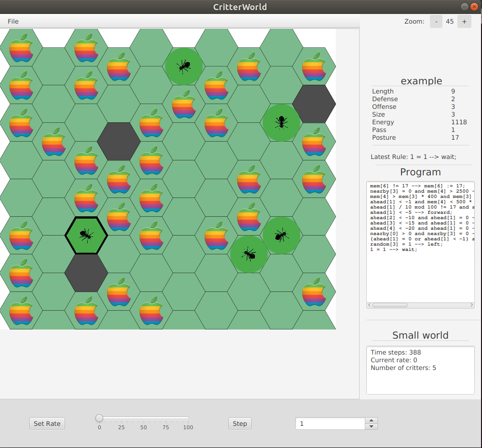Increment the step count spinner up arrow

(x=371, y=421)
